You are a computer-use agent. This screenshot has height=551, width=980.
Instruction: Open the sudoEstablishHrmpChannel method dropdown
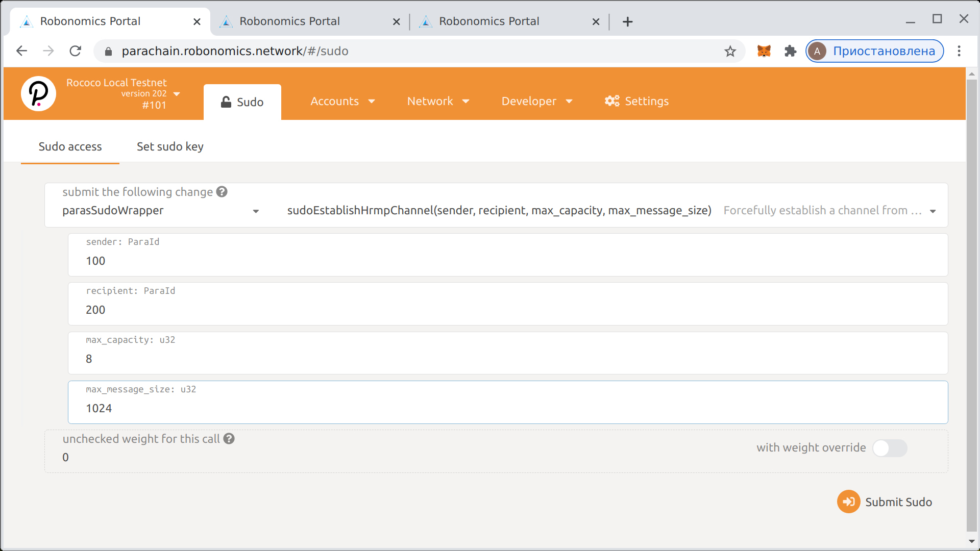611,211
